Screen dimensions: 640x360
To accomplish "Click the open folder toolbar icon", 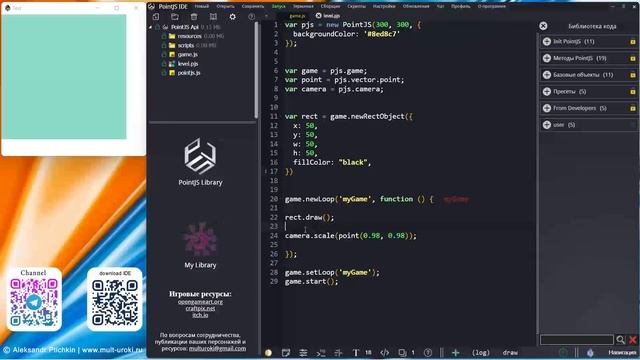I will click(x=175, y=17).
